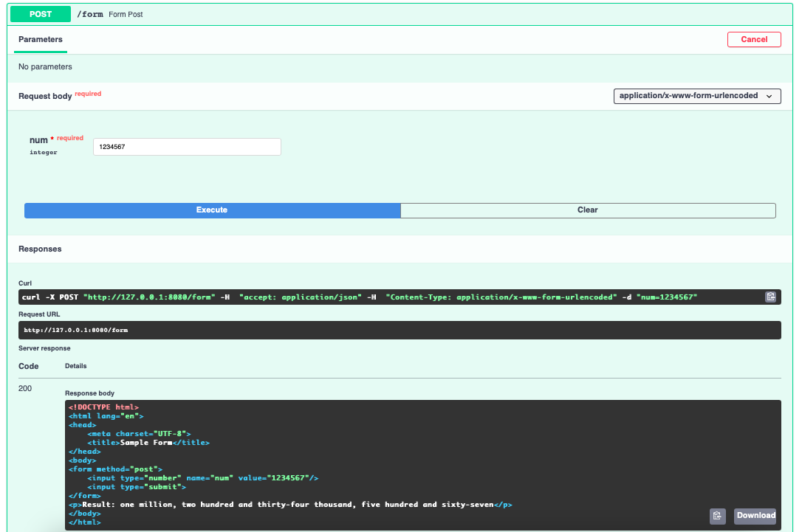Click the num field name label
This screenshot has height=532, width=802.
pyautogui.click(x=38, y=140)
